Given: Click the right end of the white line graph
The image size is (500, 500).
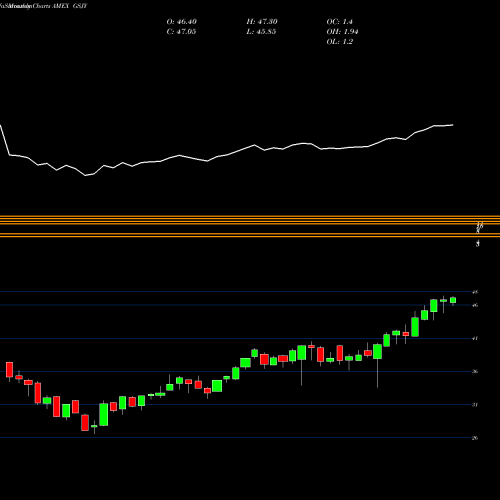Looking at the screenshot, I should tap(453, 125).
